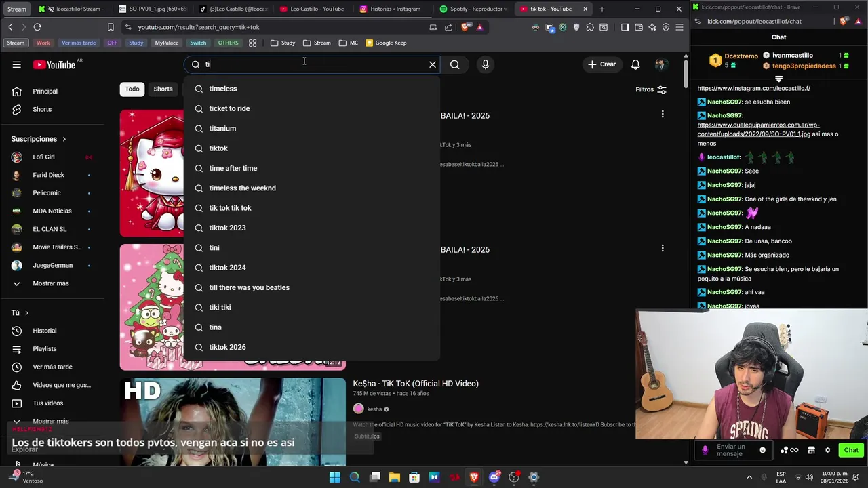The height and width of the screenshot is (488, 868).
Task: Choose the 'tiktok 2026' suggestion
Action: click(x=312, y=347)
